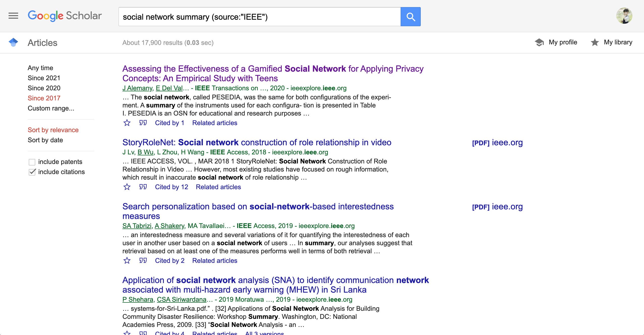Click the Google Scholar logo
The image size is (644, 335).
pyautogui.click(x=65, y=16)
